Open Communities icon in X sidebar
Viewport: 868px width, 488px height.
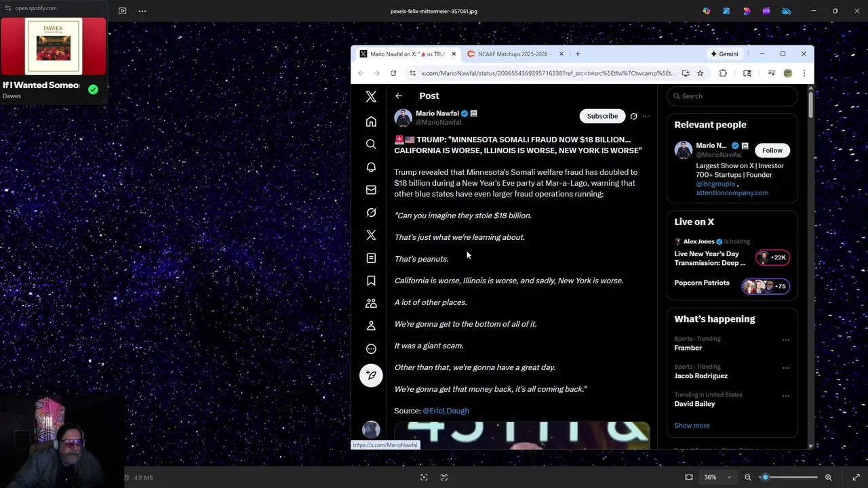click(x=371, y=304)
